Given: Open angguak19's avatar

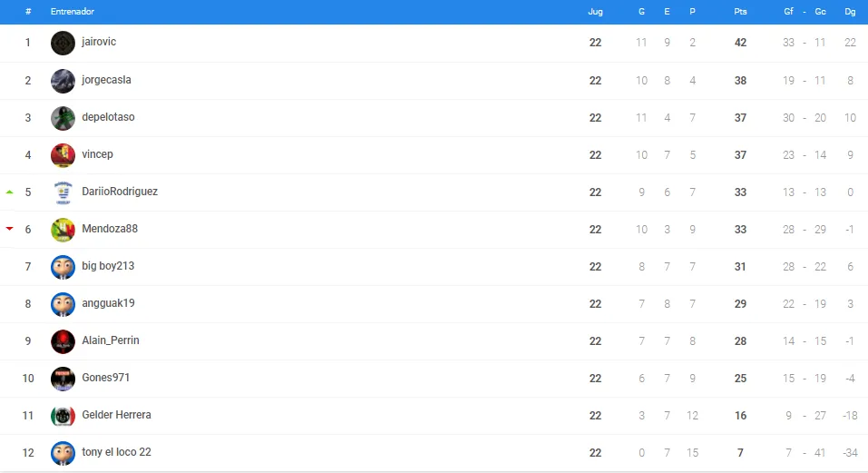Looking at the screenshot, I should (x=63, y=304).
